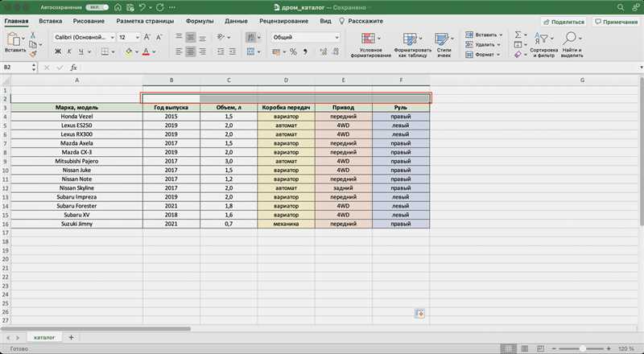This screenshot has height=354, width=644.
Task: Open the Разметка страницы tab
Action: coord(145,21)
